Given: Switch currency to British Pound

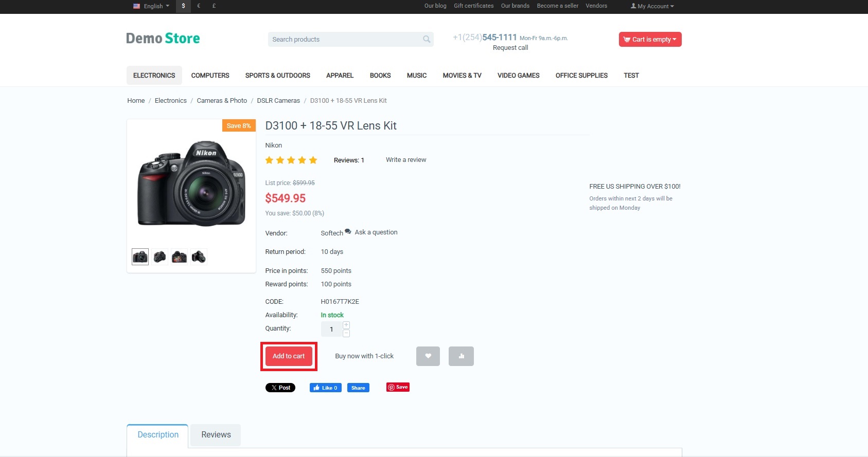Looking at the screenshot, I should [214, 6].
